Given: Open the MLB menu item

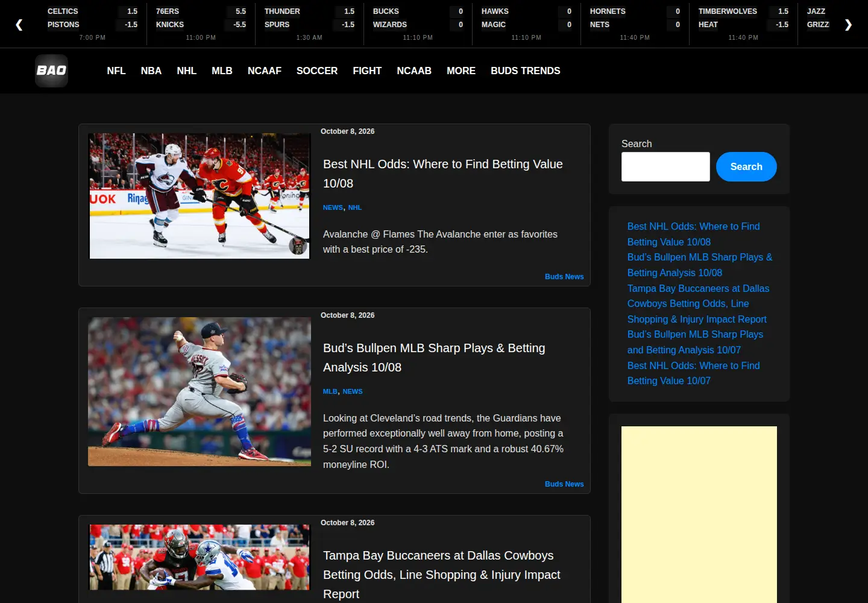Looking at the screenshot, I should click(x=222, y=71).
